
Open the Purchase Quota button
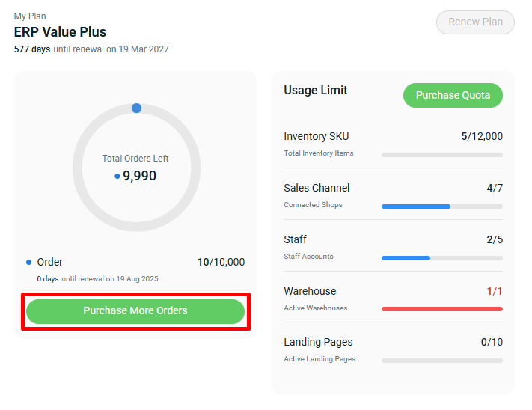[453, 95]
